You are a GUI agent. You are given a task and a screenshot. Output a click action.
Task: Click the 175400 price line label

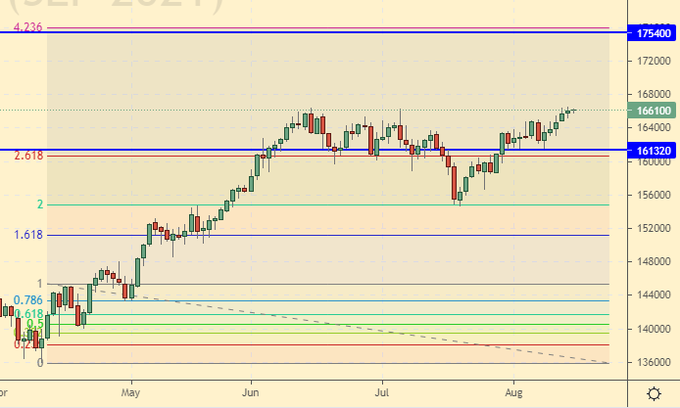(652, 33)
